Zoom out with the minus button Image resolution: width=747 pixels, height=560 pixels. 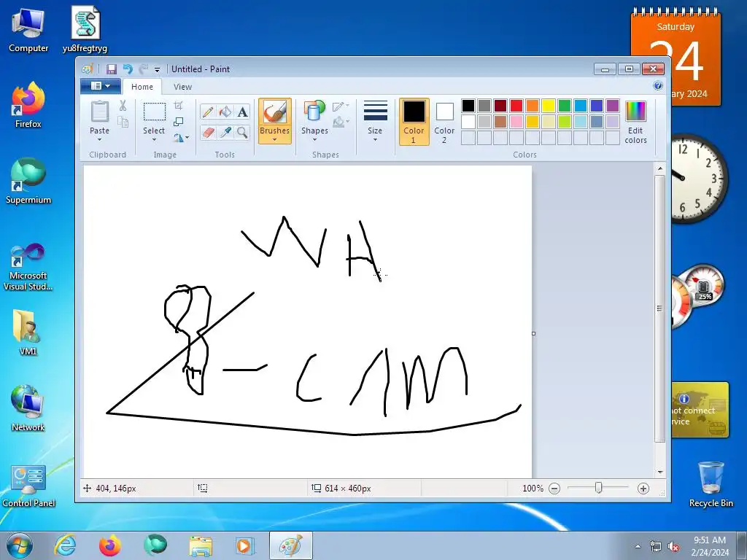[554, 488]
